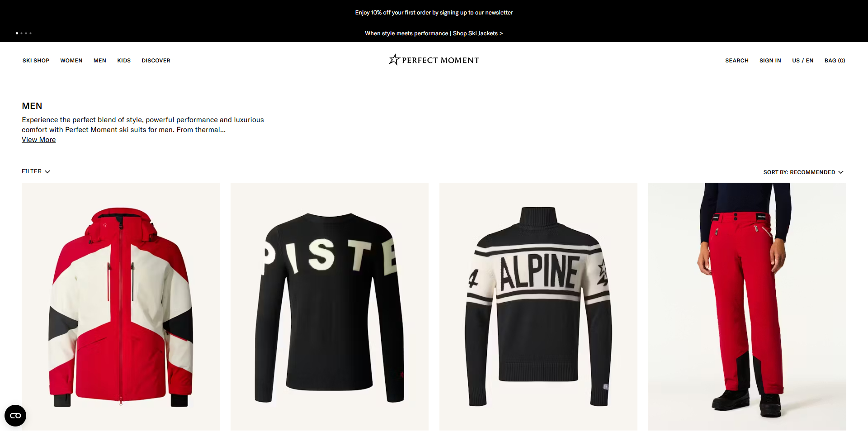
Task: Click the Search link
Action: 737,61
